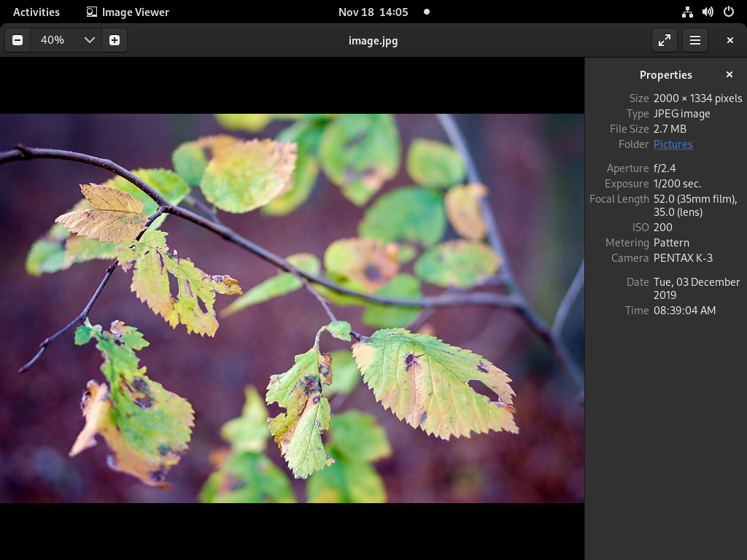Screen dimensions: 747x560
Task: Close the Image Viewer window
Action: coord(729,41)
